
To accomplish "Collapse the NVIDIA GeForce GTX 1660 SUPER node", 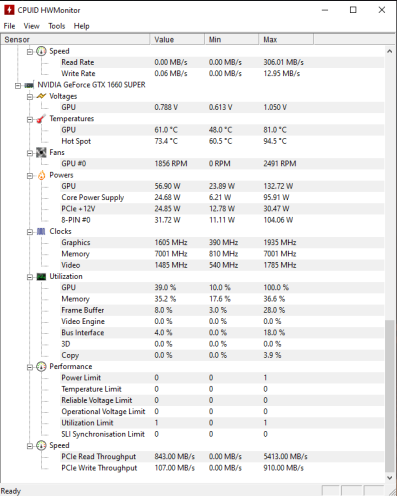I will coord(18,86).
